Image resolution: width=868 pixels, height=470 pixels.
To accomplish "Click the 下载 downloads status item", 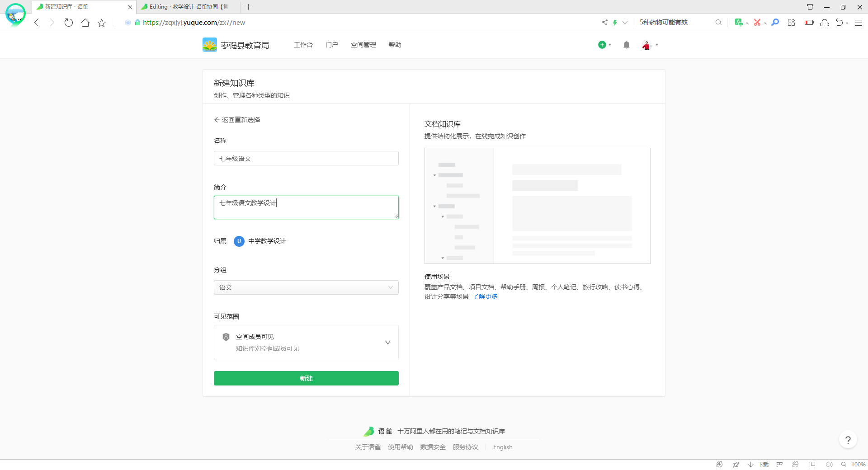I will [758, 465].
